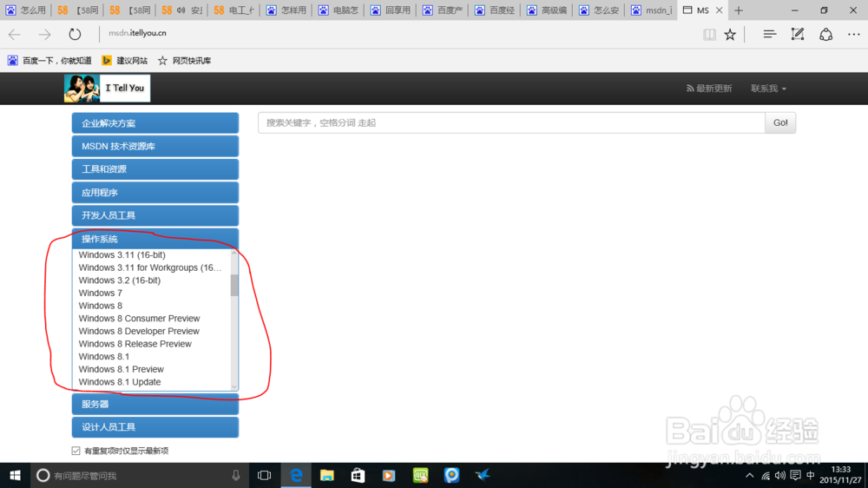Viewport: 868px width, 488px height.
Task: Switch to 百度经 browser tab
Action: [x=494, y=10]
